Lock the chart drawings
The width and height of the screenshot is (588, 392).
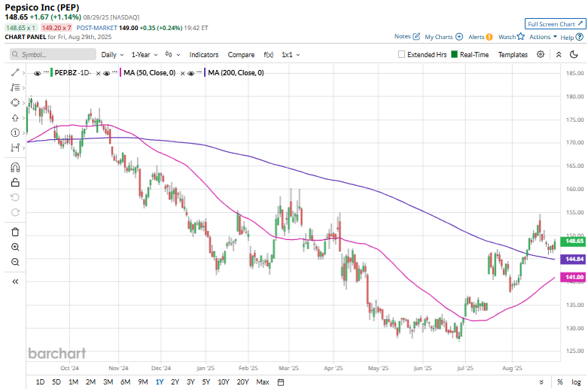(15, 183)
